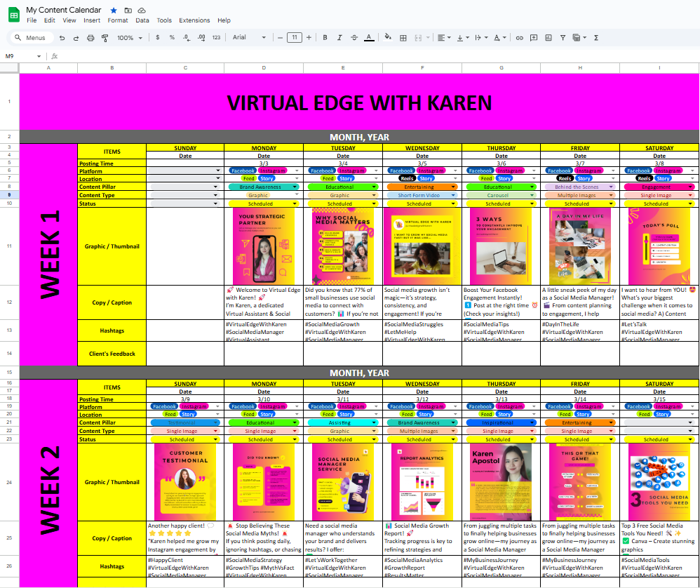Select the VIRTUAL EDGE WITH KAREN title cell

tap(359, 102)
